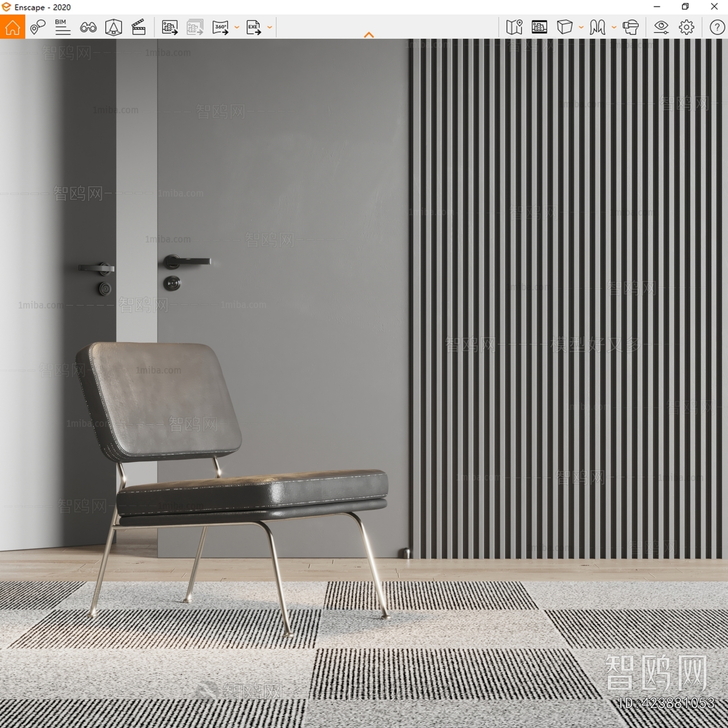Open the collaborative annotations pin tool
This screenshot has height=728, width=728.
(38, 27)
